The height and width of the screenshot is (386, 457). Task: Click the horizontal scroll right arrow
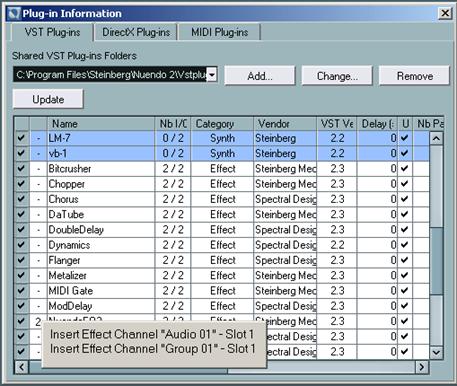point(422,367)
